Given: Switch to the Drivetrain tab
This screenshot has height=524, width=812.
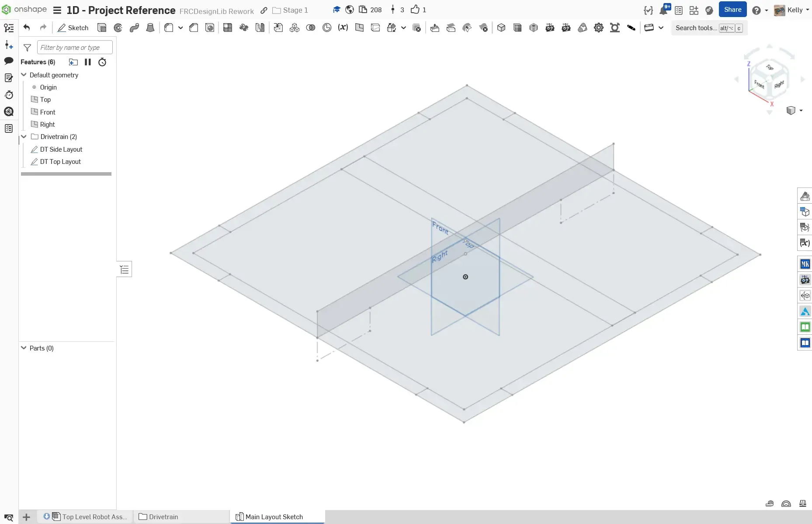Looking at the screenshot, I should pos(163,517).
